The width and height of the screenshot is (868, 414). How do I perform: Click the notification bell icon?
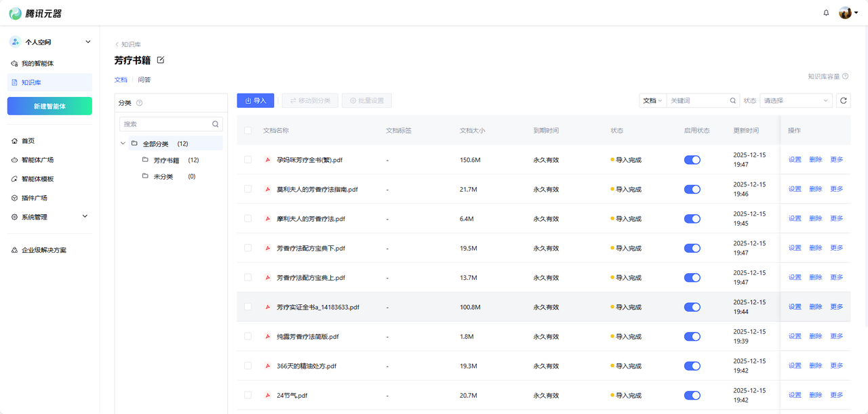[826, 13]
